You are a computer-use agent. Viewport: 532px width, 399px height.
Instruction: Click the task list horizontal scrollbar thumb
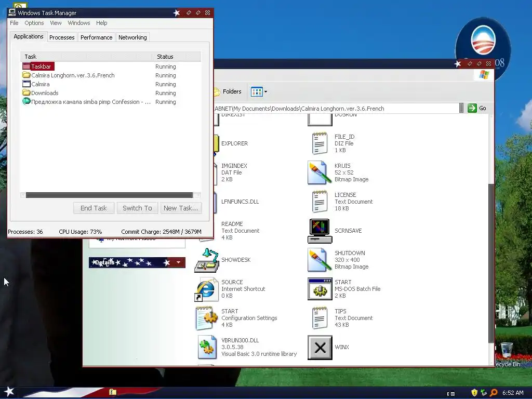[109, 195]
